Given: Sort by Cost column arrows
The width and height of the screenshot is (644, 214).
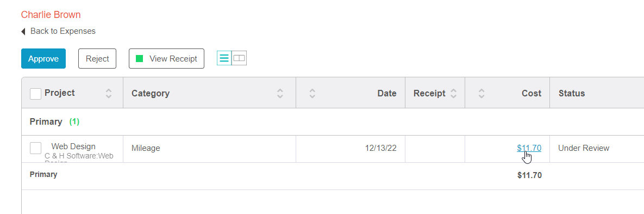Looking at the screenshot, I should pyautogui.click(x=482, y=93).
